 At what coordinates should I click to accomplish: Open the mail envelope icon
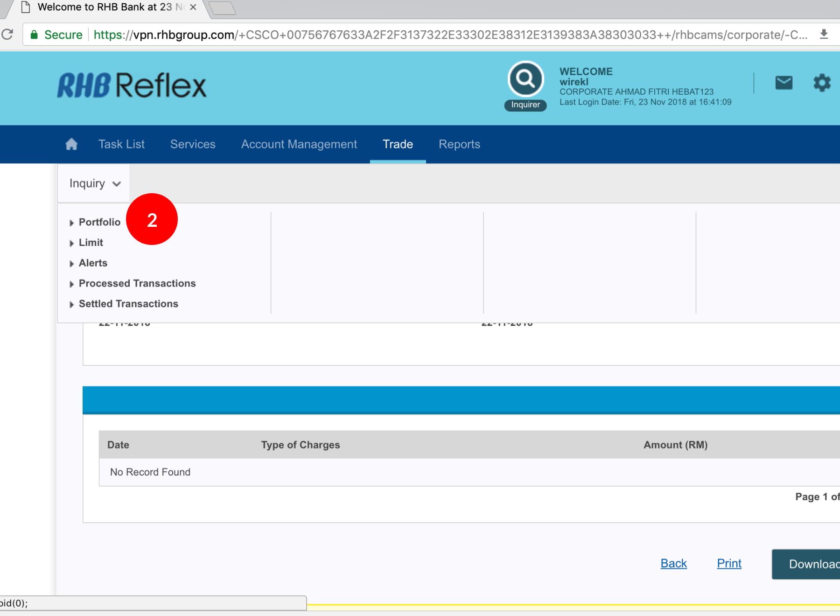(784, 83)
